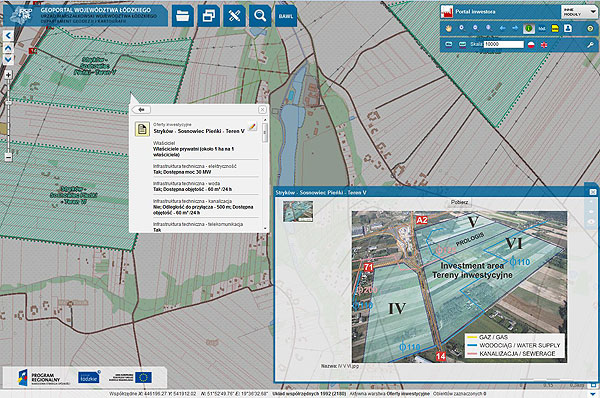Collapse side panel with left chevron

pyautogui.click(x=8, y=36)
